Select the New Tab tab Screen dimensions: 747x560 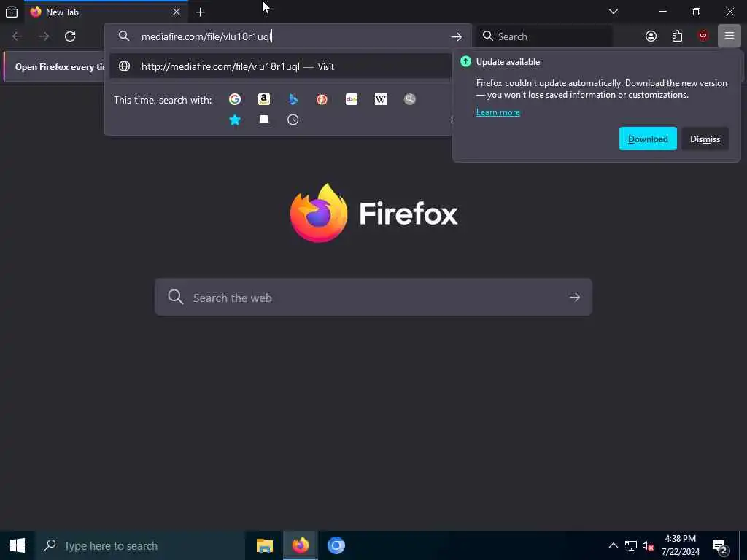[x=106, y=12]
